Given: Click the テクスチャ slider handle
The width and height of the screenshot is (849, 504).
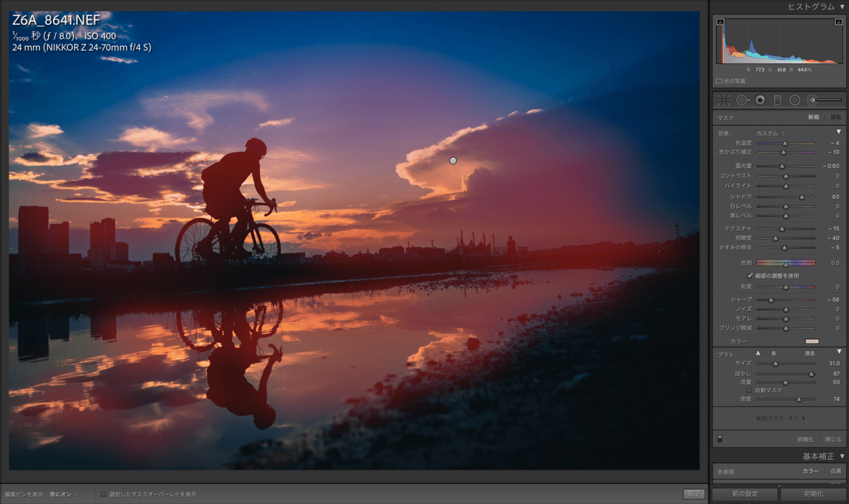Looking at the screenshot, I should click(782, 228).
